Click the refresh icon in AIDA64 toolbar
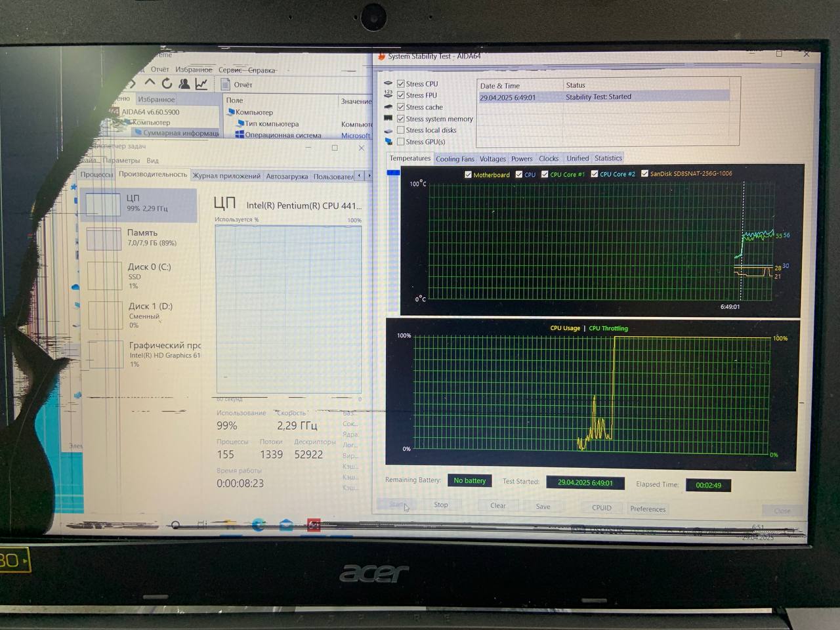Viewport: 840px width, 630px height. (167, 83)
